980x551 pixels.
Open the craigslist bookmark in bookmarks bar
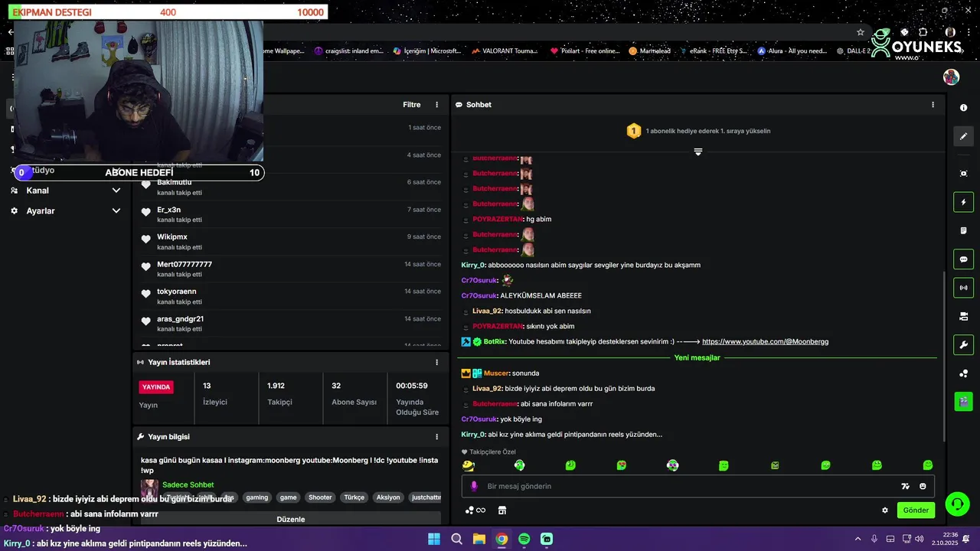click(x=348, y=51)
